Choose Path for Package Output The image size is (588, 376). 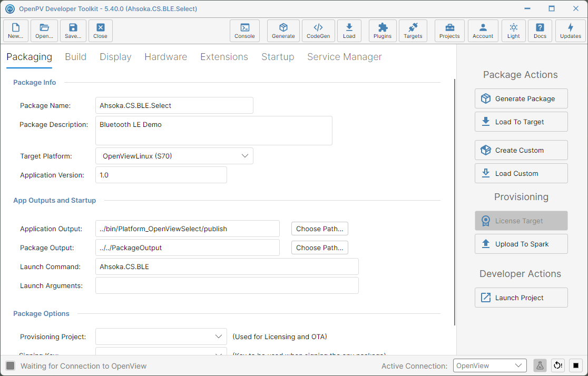coord(320,248)
